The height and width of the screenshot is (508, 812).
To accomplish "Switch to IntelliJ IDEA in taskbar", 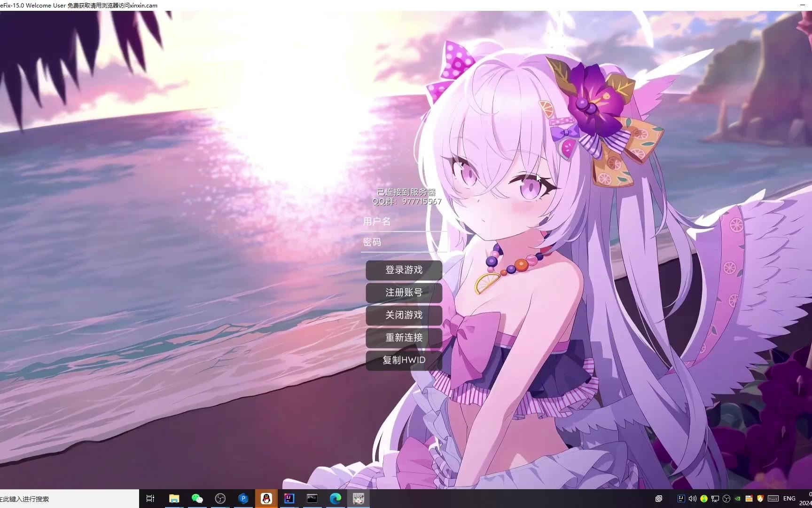I will click(x=289, y=499).
